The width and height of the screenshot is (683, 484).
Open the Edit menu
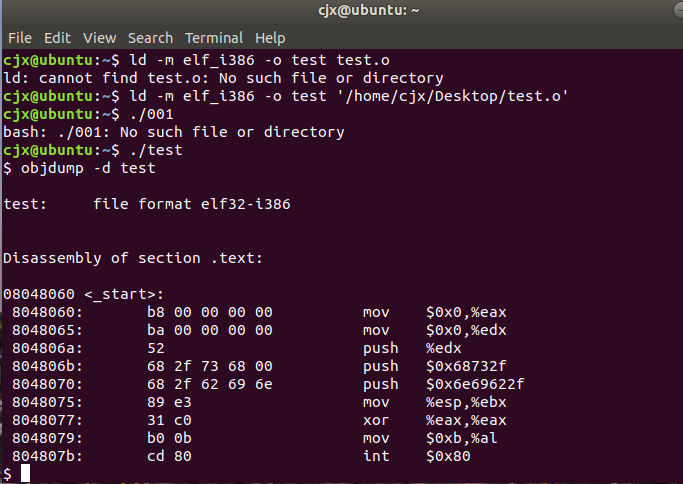57,38
